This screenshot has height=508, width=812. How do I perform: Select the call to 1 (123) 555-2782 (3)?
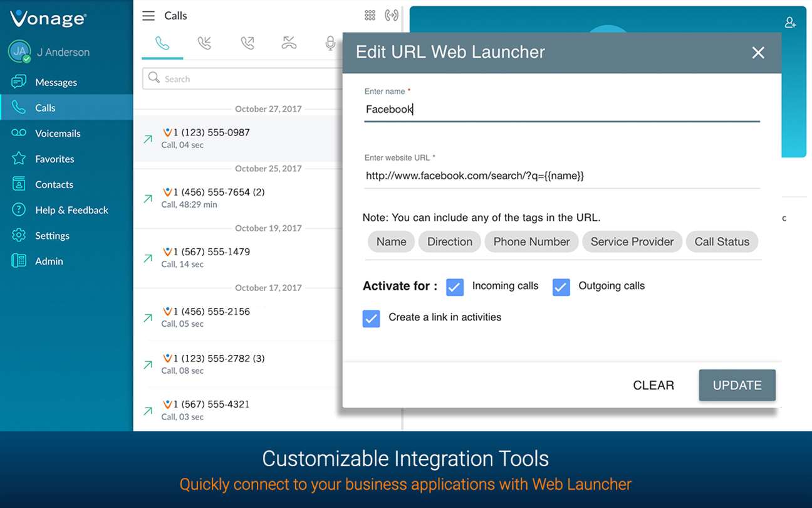tap(238, 364)
